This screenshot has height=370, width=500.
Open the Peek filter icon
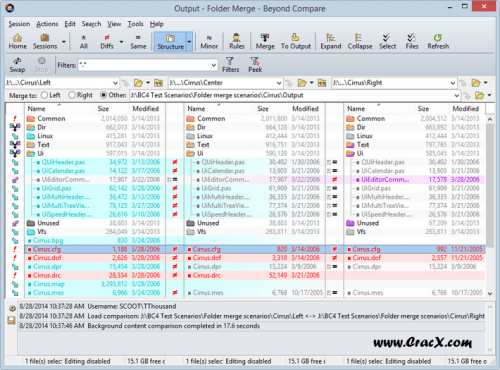255,65
